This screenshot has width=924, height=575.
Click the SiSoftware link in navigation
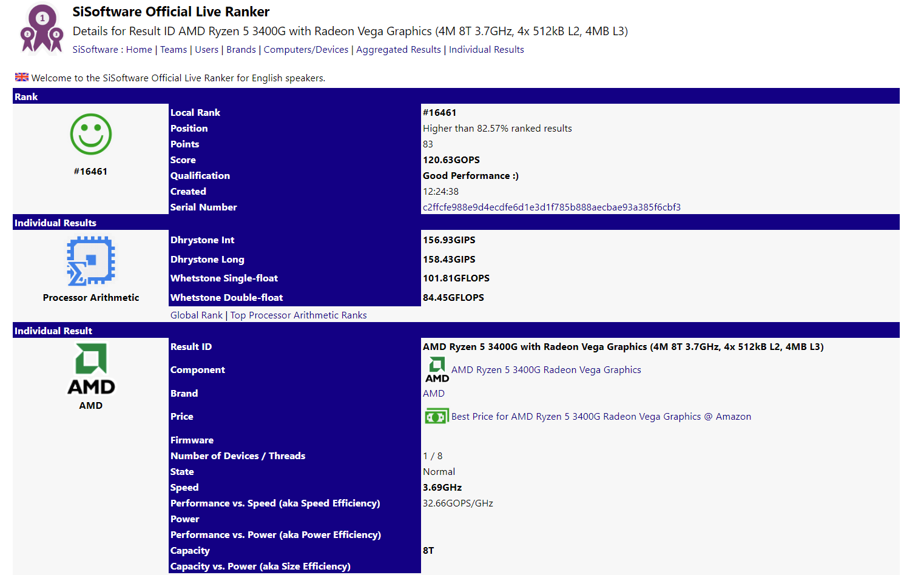pos(95,50)
